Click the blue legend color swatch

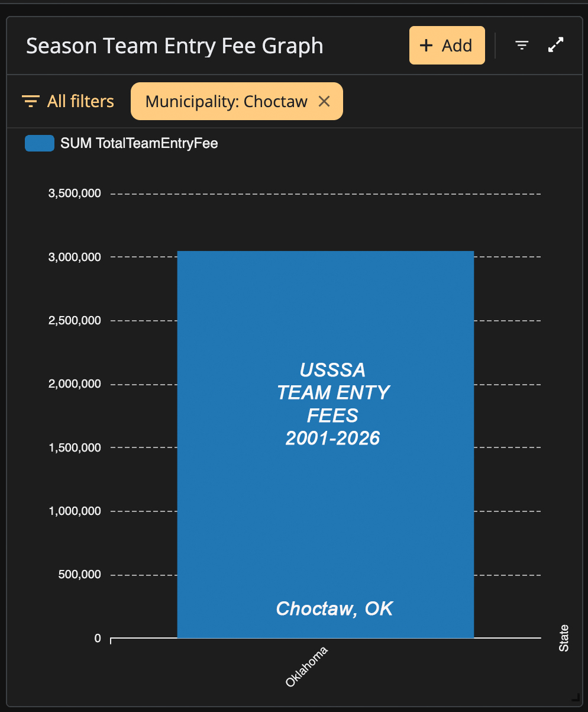40,143
